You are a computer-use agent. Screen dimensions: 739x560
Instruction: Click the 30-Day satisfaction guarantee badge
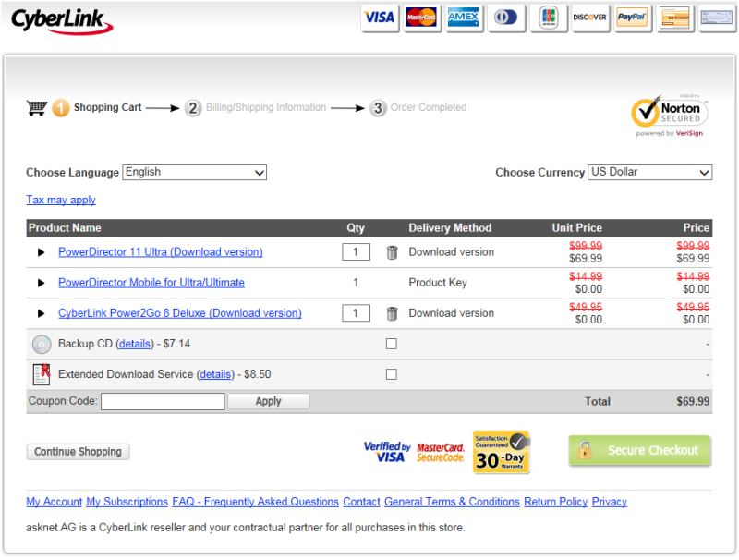501,452
